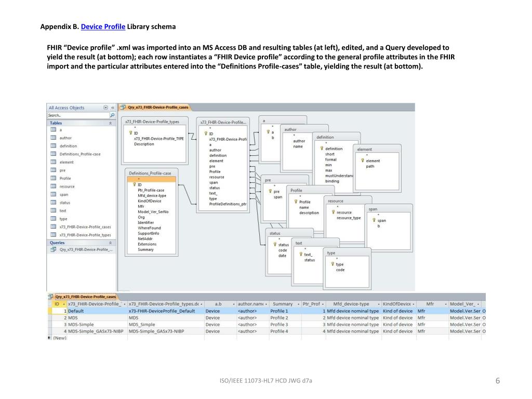The image size is (532, 399).
Task: Select the status table icon
Action: click(54, 203)
